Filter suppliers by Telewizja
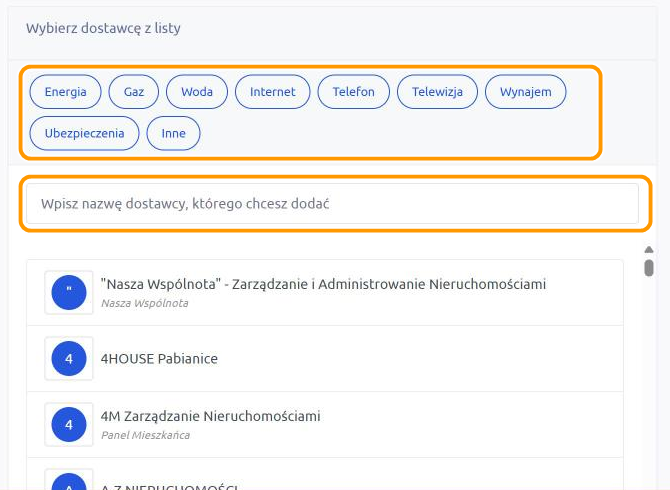Viewport: 670px width, 490px height. pos(438,92)
